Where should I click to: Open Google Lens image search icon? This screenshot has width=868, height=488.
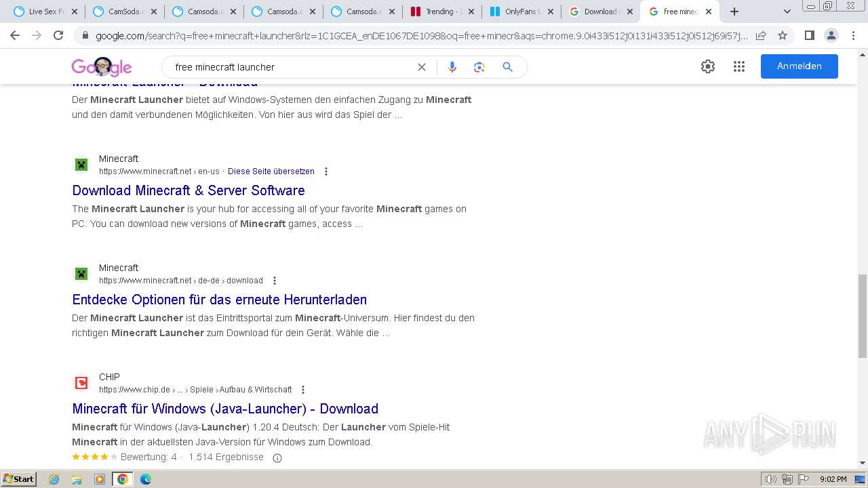[x=479, y=67]
